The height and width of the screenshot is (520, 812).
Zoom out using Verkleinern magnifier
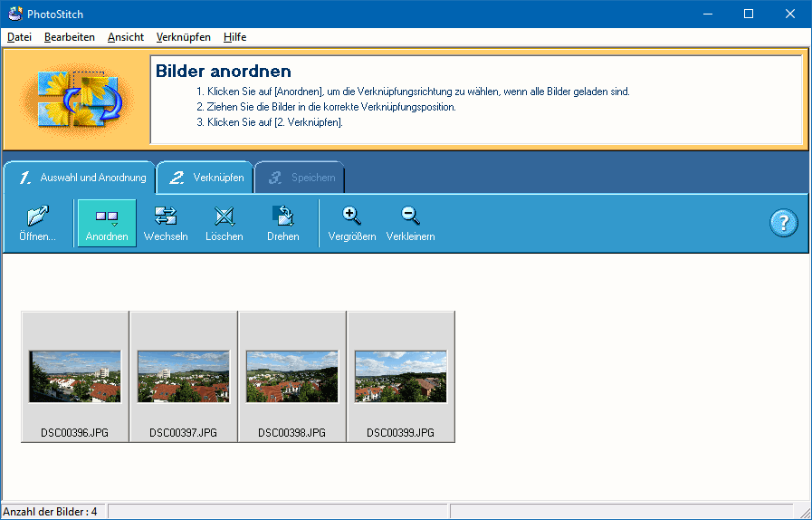[410, 223]
